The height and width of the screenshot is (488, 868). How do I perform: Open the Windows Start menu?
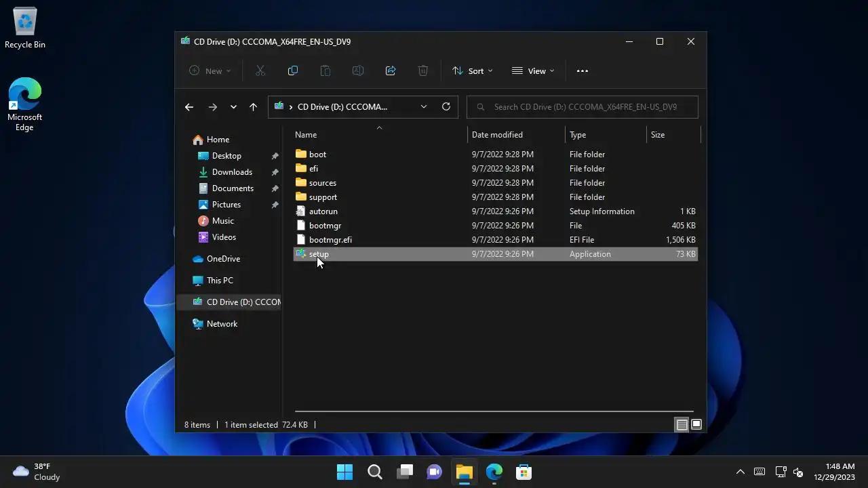[345, 472]
